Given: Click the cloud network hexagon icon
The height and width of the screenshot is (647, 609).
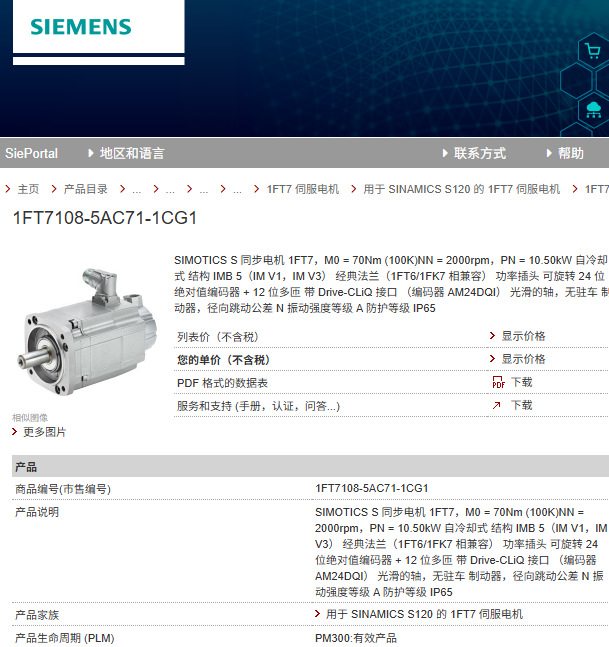Looking at the screenshot, I should coord(594,110).
